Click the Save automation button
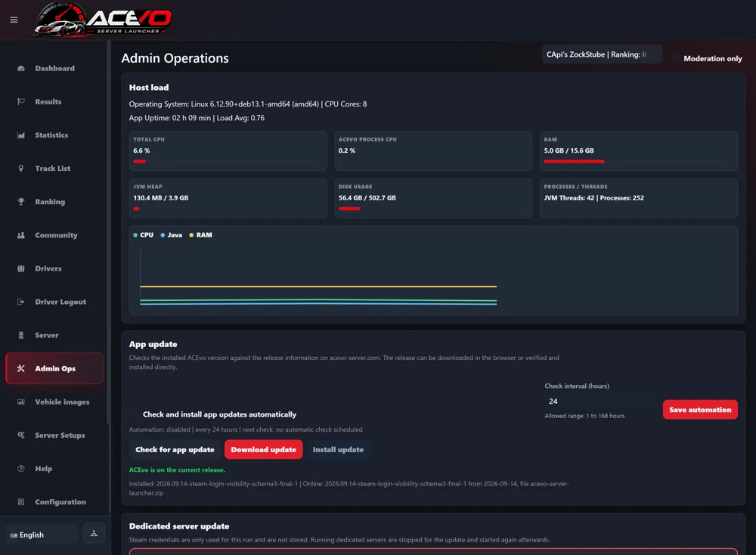The height and width of the screenshot is (555, 756). pos(700,410)
